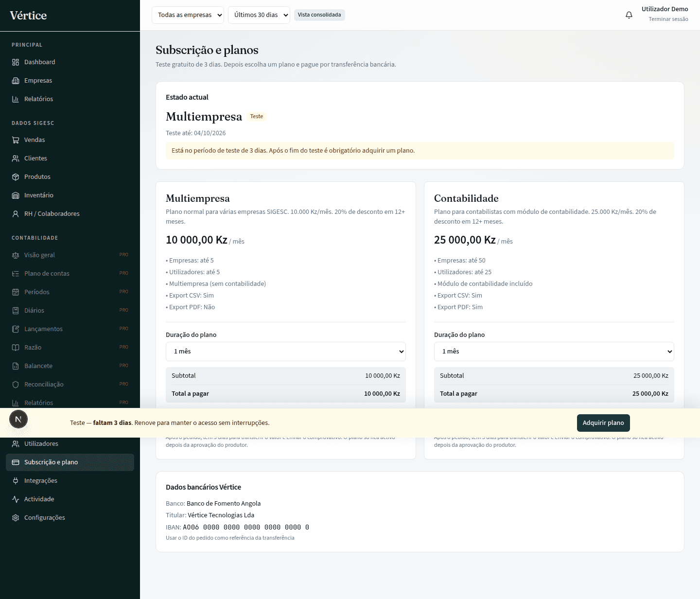700x599 pixels.
Task: Click the Inventário warehouse icon
Action: tap(16, 195)
